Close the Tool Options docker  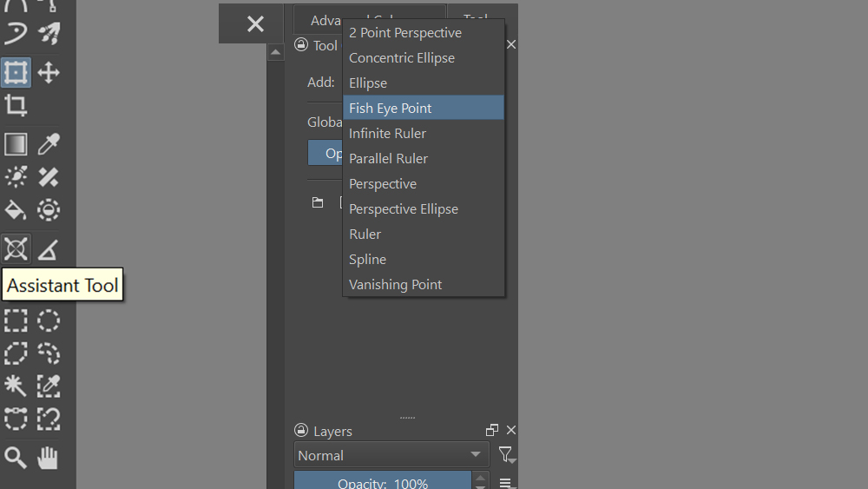coord(511,44)
